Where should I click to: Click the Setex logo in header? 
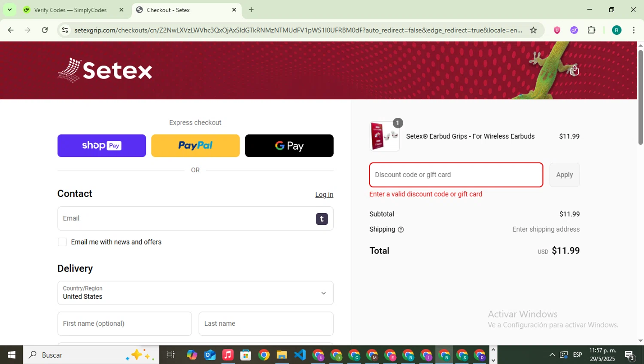click(x=105, y=70)
